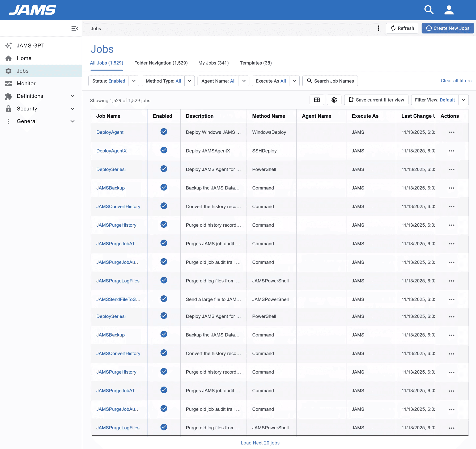476x449 pixels.
Task: Toggle Enabled check for DeployAgentX
Action: point(164,150)
